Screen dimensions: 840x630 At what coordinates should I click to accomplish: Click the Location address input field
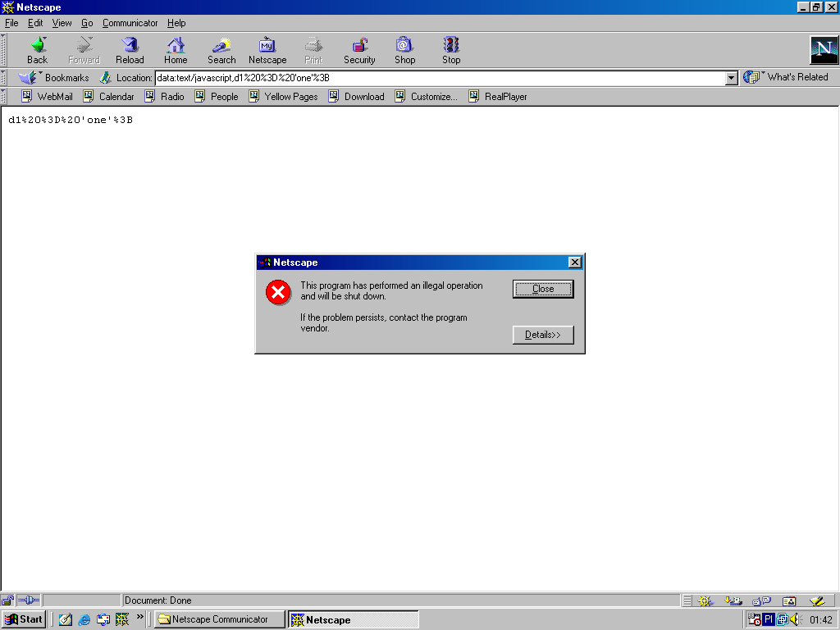pyautogui.click(x=439, y=78)
